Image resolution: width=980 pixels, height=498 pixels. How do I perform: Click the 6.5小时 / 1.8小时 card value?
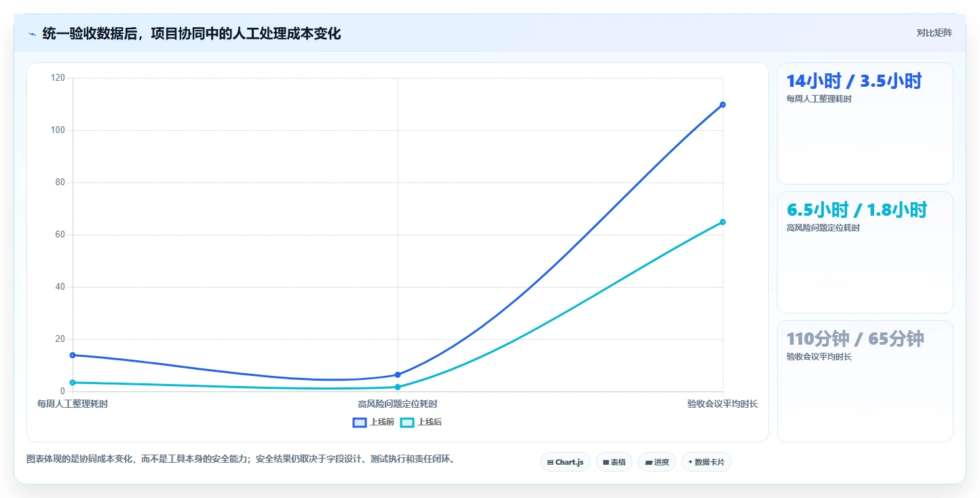click(856, 210)
